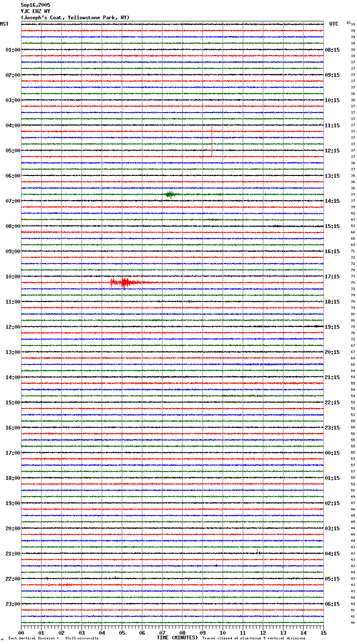Select the 14:00 MST row label
Screen dimensions: 357x644
(13, 377)
